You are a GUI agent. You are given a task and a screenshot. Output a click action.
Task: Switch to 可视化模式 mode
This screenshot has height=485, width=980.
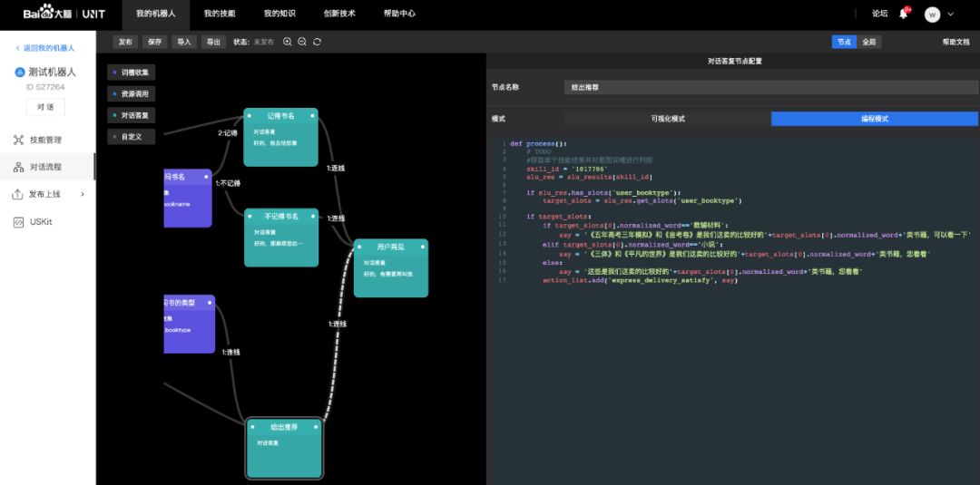coord(667,119)
